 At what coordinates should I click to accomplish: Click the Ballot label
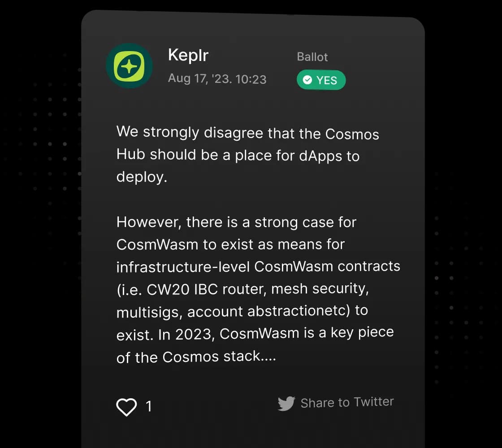[312, 57]
